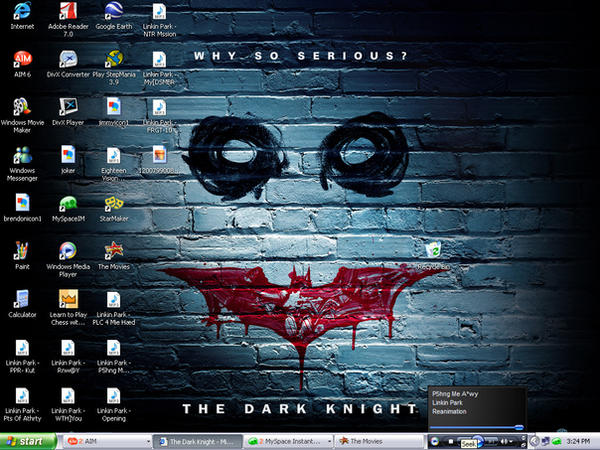This screenshot has width=600, height=450.
Task: Click the Windows Start button
Action: [28, 442]
